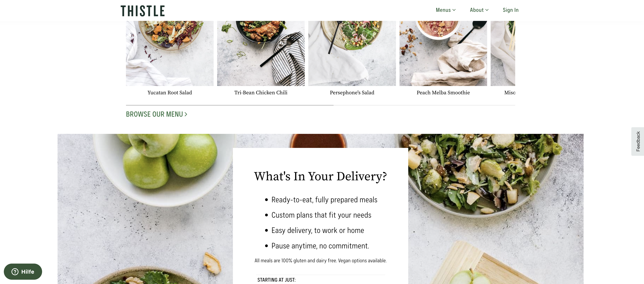Click the arrow beside BROWSE OUR MENU
Viewport: 644px width, 284px height.
(x=186, y=114)
